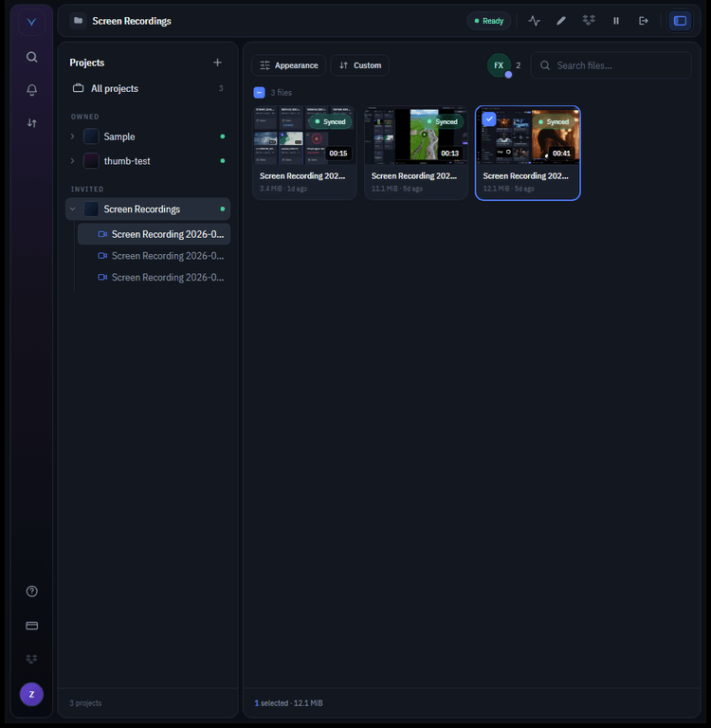
Task: Focus the Search files field
Action: coord(611,65)
